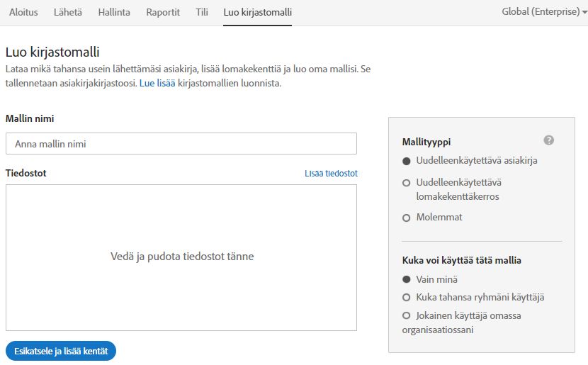This screenshot has height=365, width=588.
Task: Select Uudelleenkäytettävä asiakirja radio button
Action: pyautogui.click(x=406, y=162)
